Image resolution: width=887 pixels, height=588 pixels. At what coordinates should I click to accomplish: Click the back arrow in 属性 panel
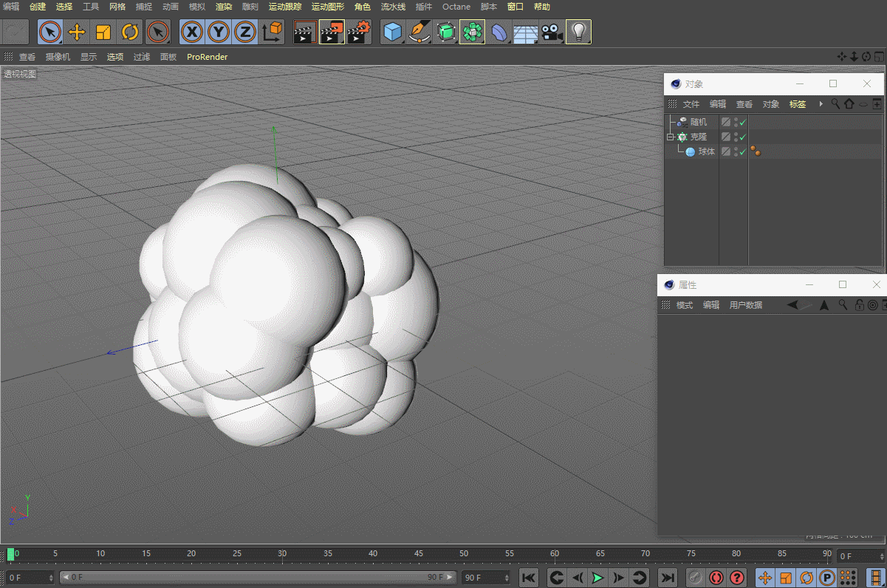pos(792,304)
